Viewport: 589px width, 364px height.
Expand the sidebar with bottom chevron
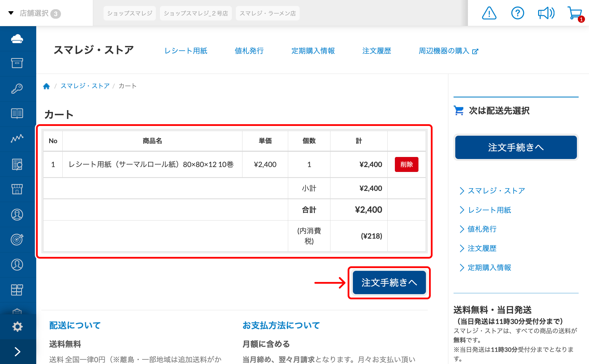pyautogui.click(x=17, y=352)
